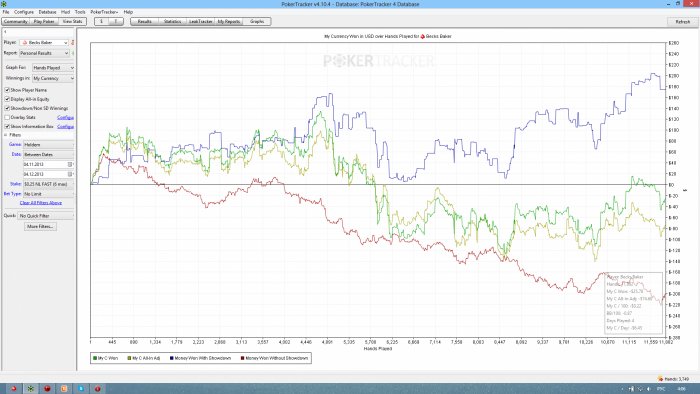Click the volume icon in system tray
Image resolution: width=700 pixels, height=394 pixels.
(648, 389)
